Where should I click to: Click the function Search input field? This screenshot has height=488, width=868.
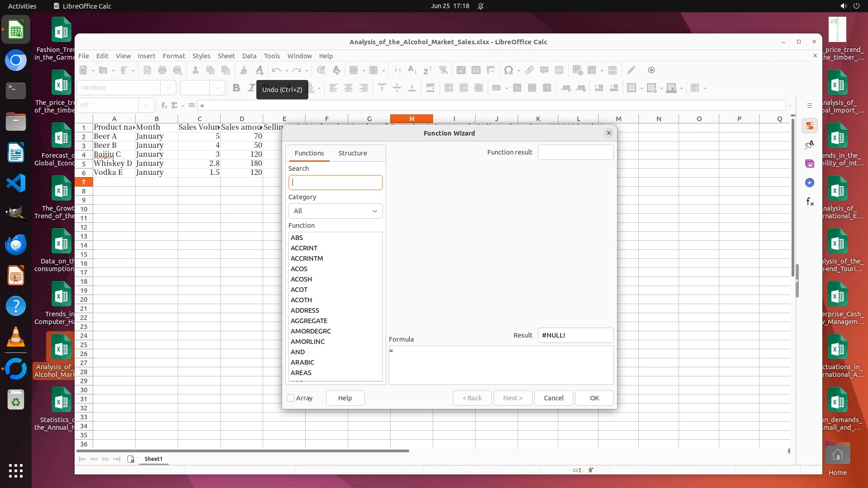click(335, 183)
